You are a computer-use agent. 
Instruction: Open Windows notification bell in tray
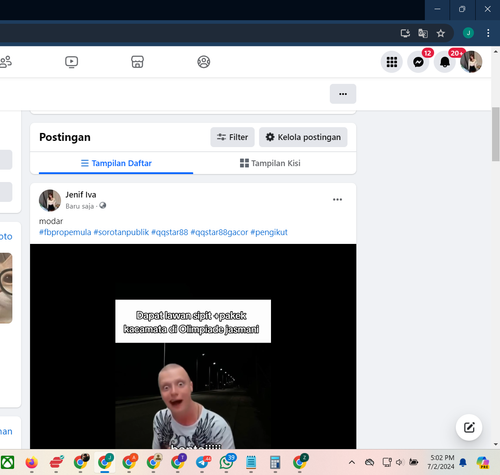point(463,462)
